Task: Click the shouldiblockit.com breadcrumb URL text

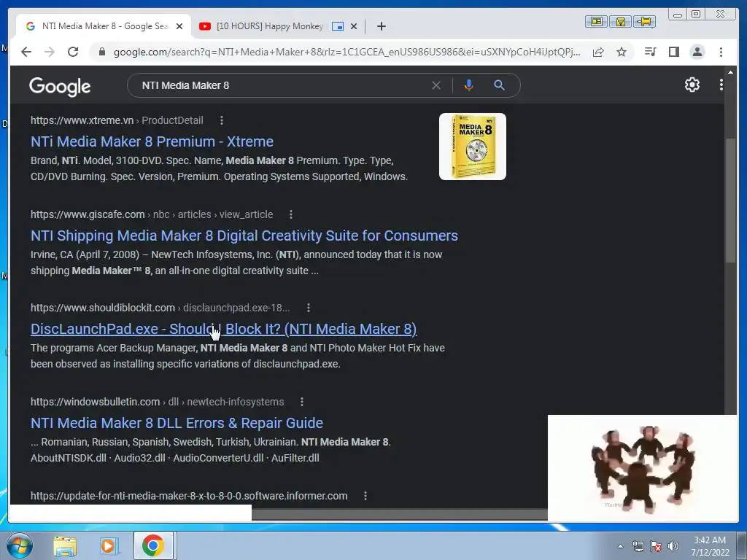Action: [160, 308]
